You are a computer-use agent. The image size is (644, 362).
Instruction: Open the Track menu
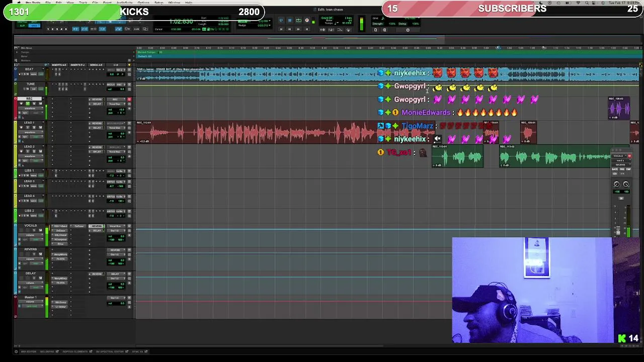83,3
